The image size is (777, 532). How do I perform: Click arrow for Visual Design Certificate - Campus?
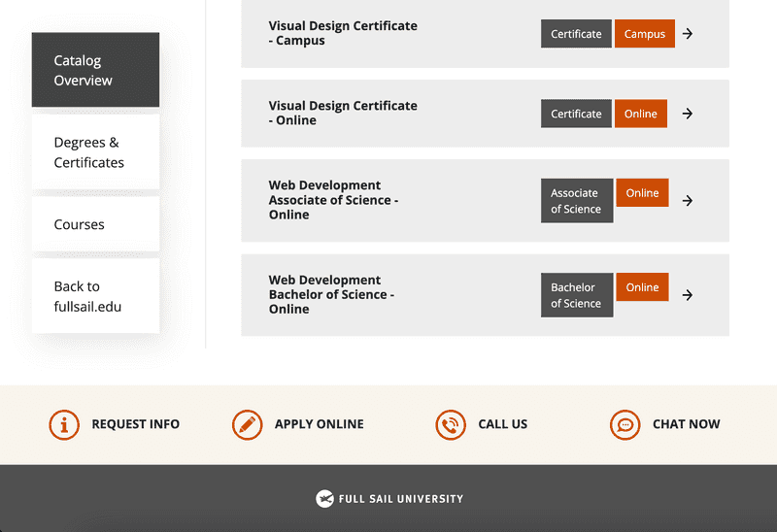point(688,34)
